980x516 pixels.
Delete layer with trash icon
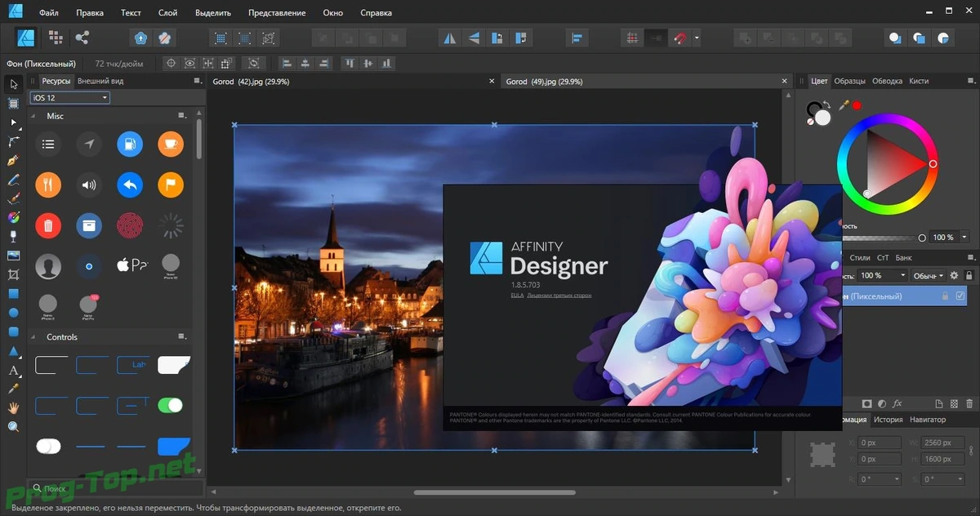click(969, 403)
